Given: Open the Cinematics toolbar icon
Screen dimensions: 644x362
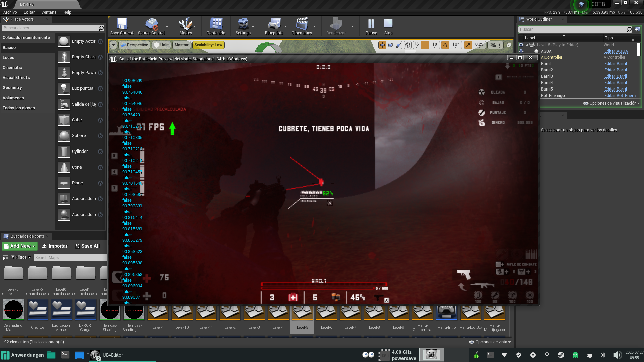Looking at the screenshot, I should [x=302, y=26].
